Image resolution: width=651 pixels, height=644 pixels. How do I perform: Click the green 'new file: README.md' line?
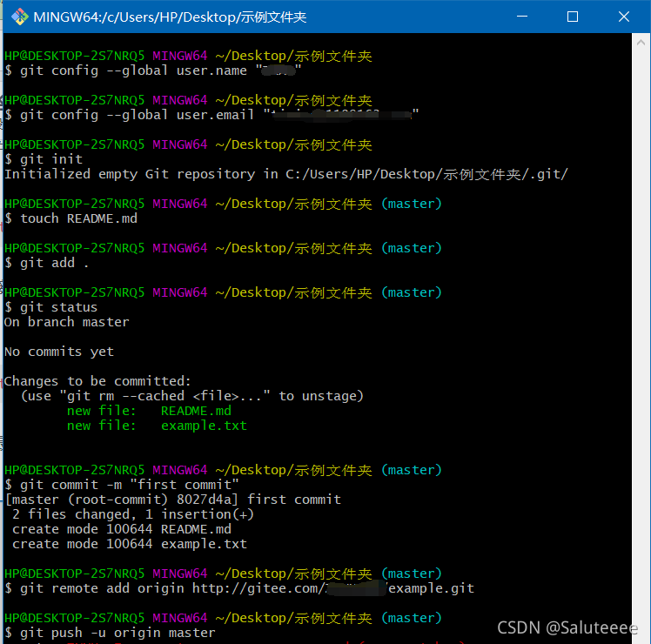click(x=149, y=411)
